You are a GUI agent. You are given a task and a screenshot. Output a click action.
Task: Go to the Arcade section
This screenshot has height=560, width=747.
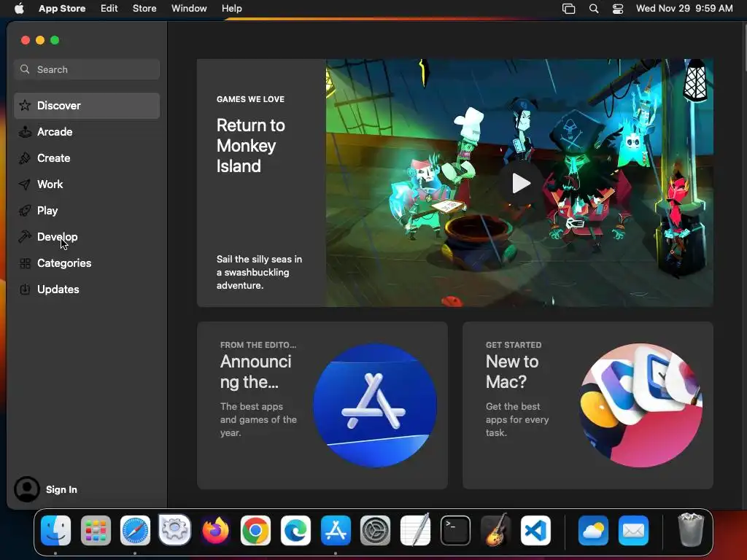[87, 132]
